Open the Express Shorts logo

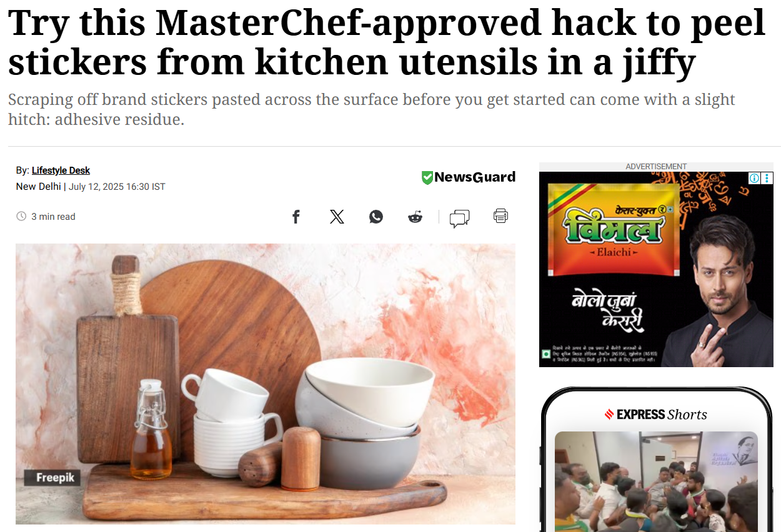coord(655,415)
